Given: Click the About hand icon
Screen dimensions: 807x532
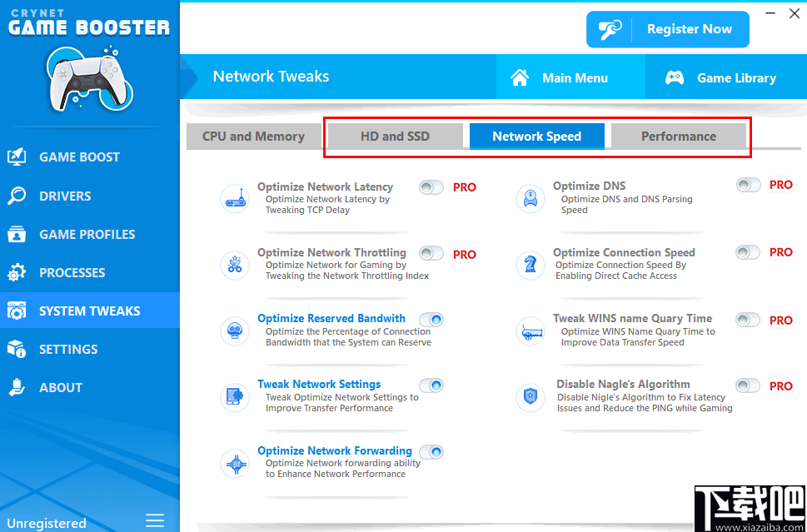Looking at the screenshot, I should 17,387.
